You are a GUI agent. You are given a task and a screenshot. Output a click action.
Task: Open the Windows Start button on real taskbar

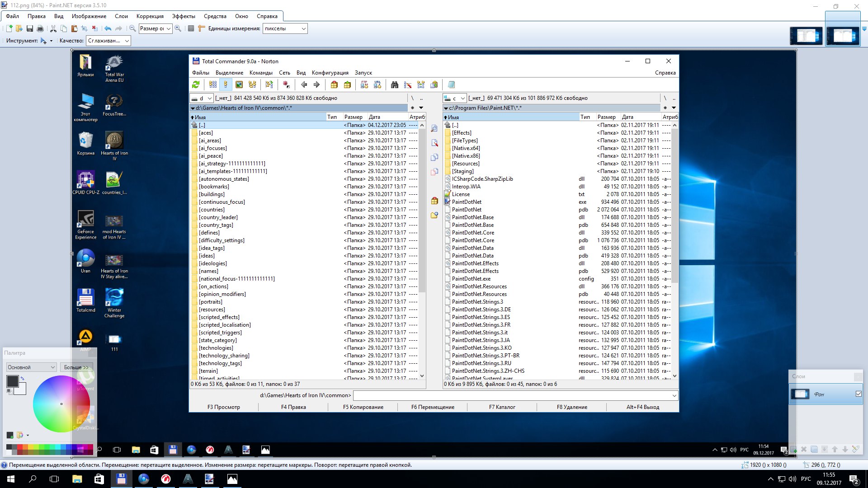(11, 479)
